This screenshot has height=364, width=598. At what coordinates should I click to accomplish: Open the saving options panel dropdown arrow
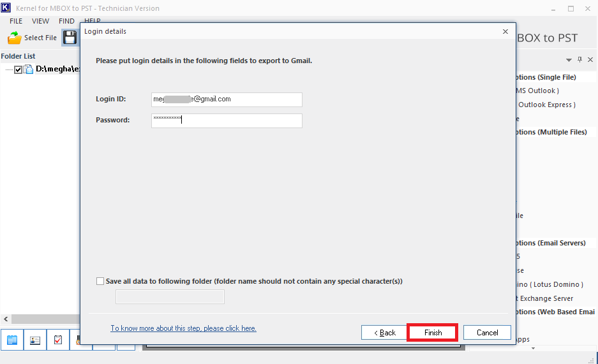point(569,60)
